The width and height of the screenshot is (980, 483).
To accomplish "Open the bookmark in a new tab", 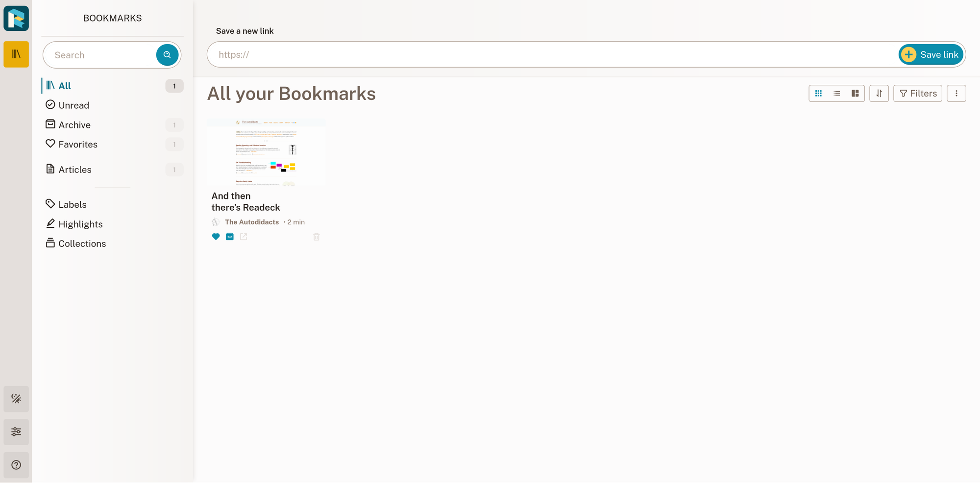I will tap(244, 237).
